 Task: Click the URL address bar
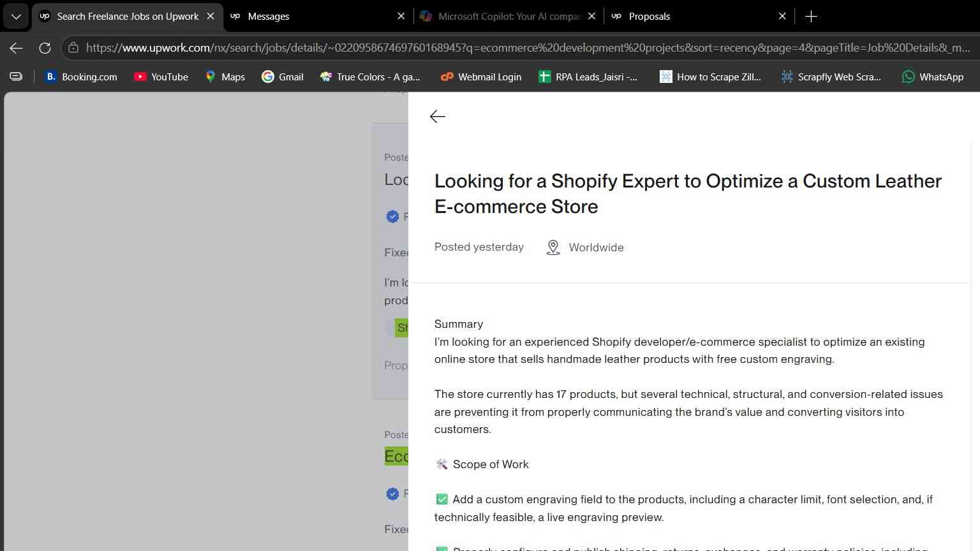(527, 48)
